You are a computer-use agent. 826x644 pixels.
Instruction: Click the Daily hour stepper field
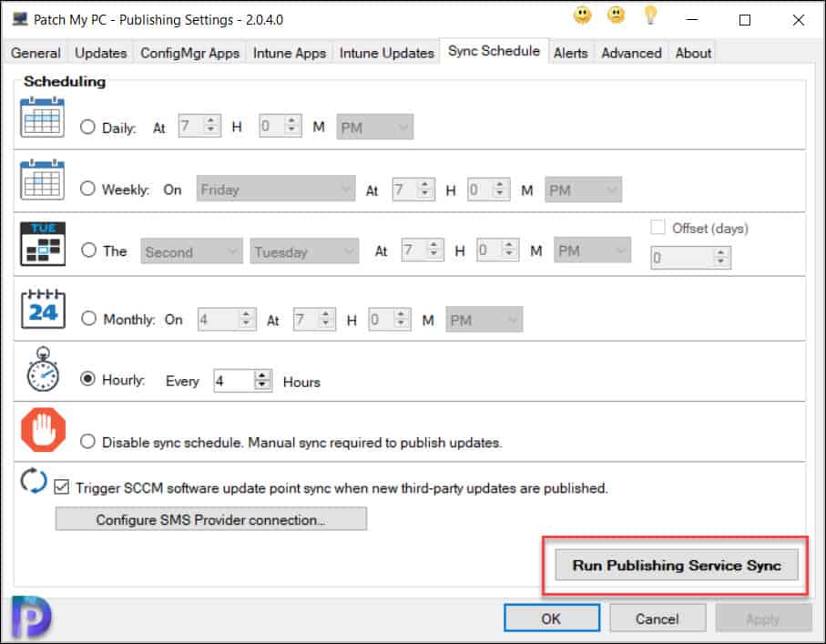click(x=199, y=126)
